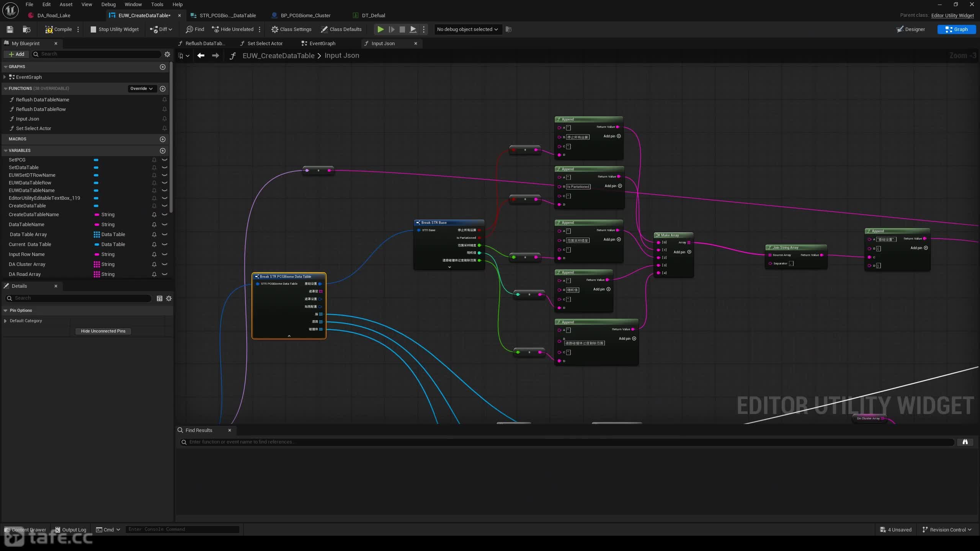Click the green Play simulation button

[380, 29]
